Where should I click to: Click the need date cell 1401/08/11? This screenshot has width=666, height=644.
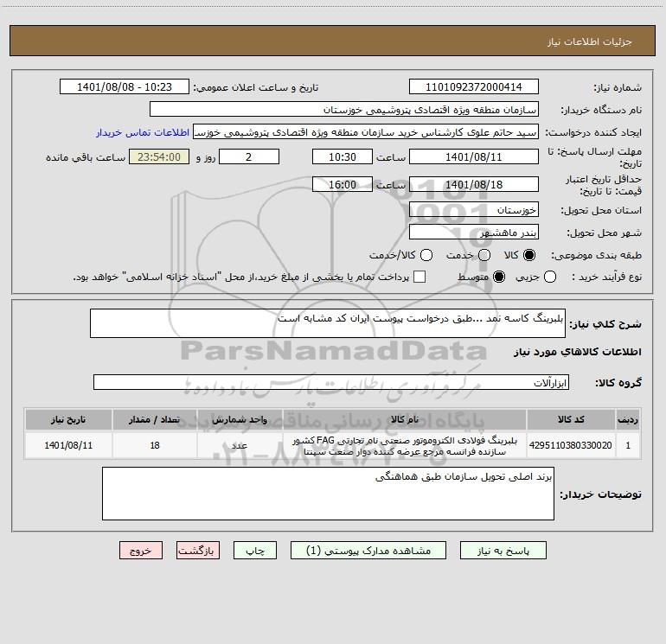click(68, 445)
